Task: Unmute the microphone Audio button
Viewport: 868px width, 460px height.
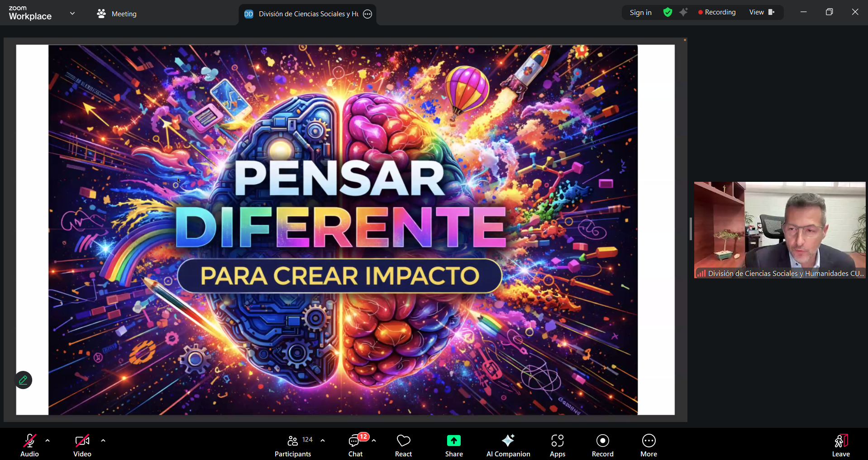Action: [30, 446]
